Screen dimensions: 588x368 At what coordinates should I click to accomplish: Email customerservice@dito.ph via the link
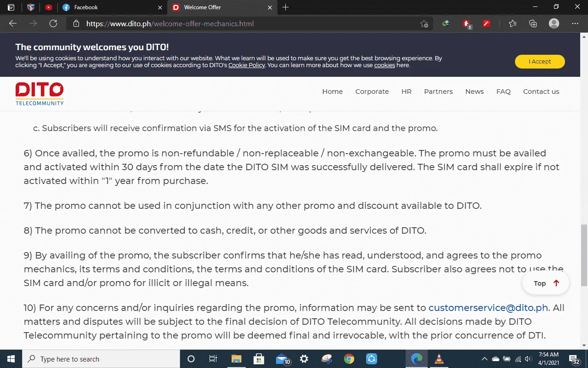tap(488, 308)
